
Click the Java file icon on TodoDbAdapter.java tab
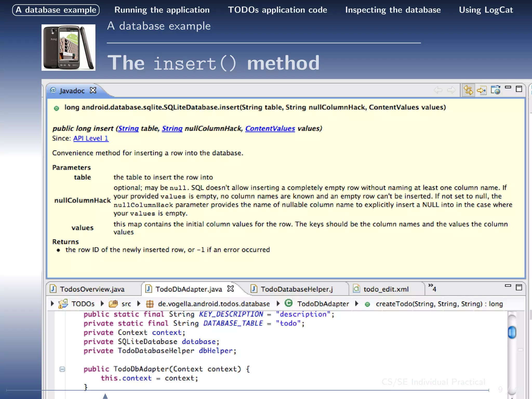149,289
